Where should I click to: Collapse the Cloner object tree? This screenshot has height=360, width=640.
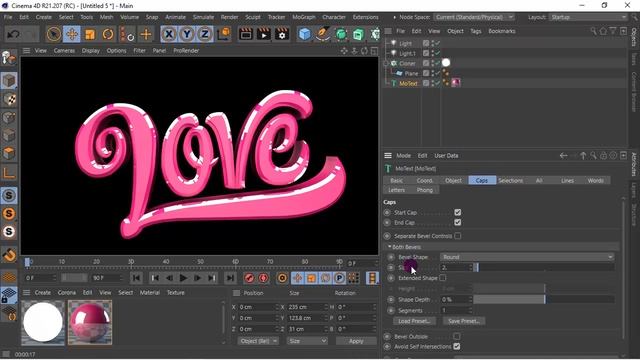[x=386, y=63]
